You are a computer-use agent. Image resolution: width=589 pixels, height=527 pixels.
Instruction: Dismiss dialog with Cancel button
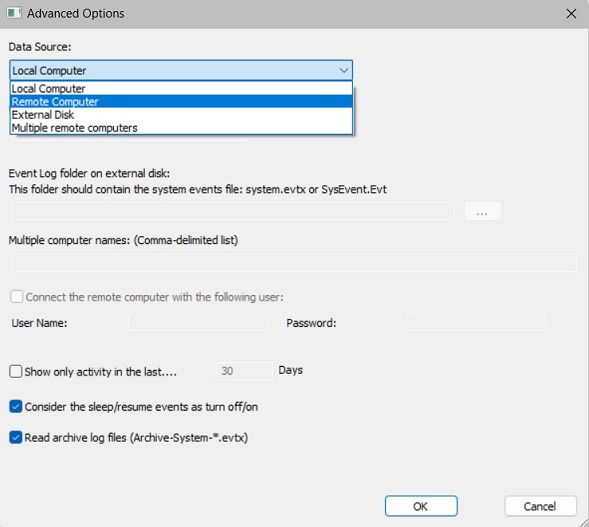(540, 506)
